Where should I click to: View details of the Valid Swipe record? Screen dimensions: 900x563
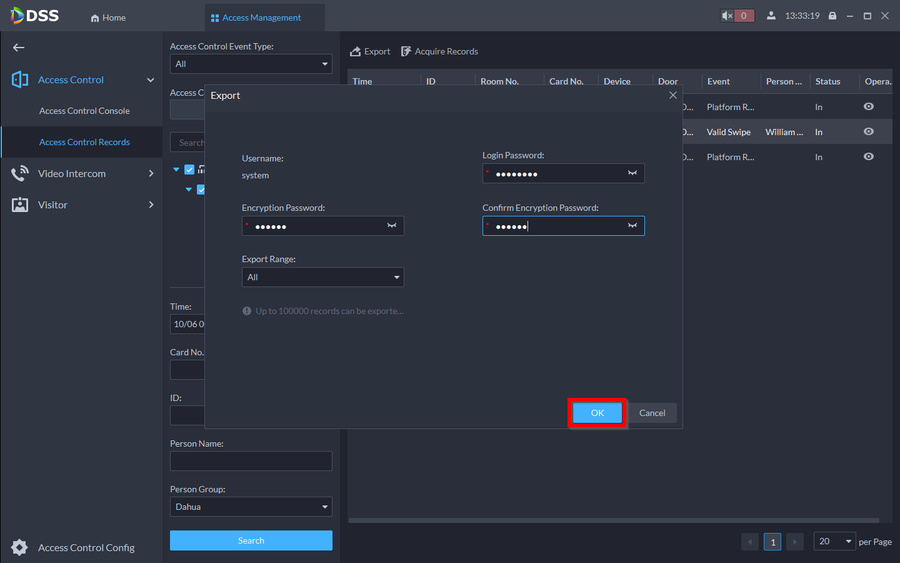[x=869, y=132]
